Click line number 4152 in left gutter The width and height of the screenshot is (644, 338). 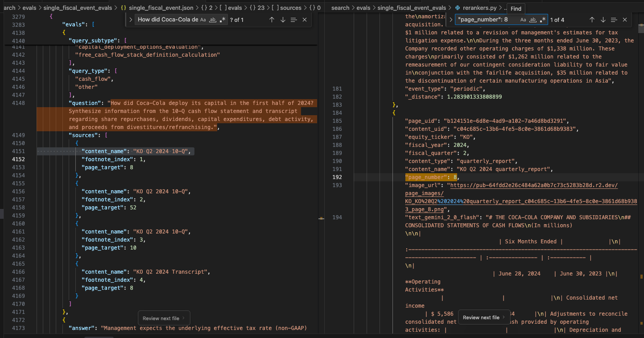pos(18,159)
